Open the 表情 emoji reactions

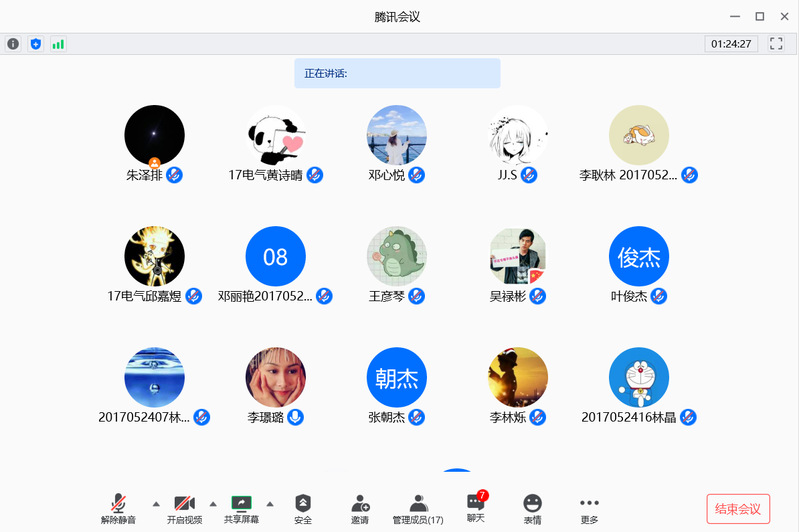click(x=532, y=508)
